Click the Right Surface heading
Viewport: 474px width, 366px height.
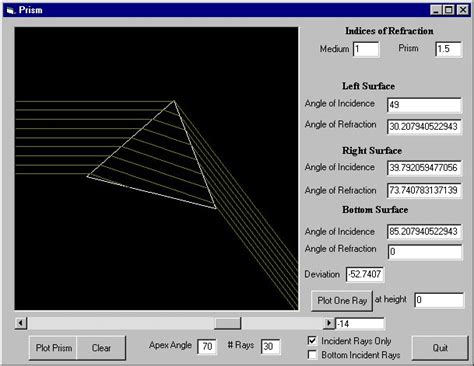point(372,151)
